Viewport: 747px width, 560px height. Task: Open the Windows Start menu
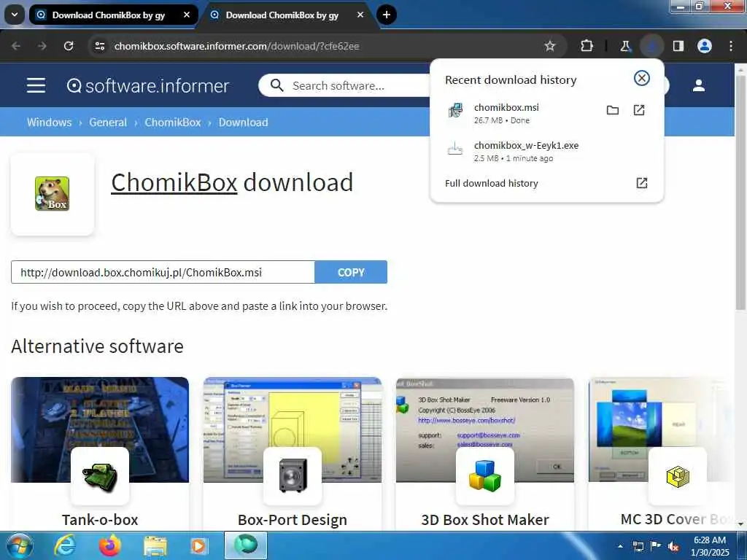click(x=18, y=545)
